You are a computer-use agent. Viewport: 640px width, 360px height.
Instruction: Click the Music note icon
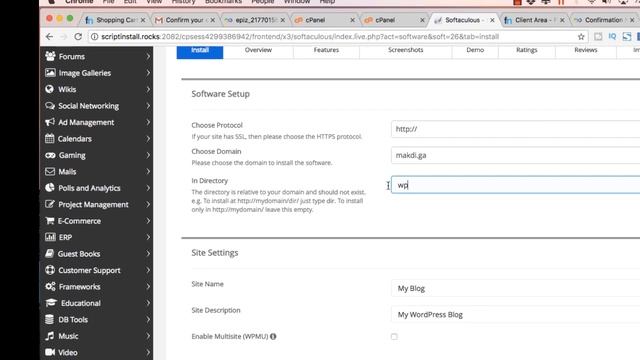click(49, 336)
